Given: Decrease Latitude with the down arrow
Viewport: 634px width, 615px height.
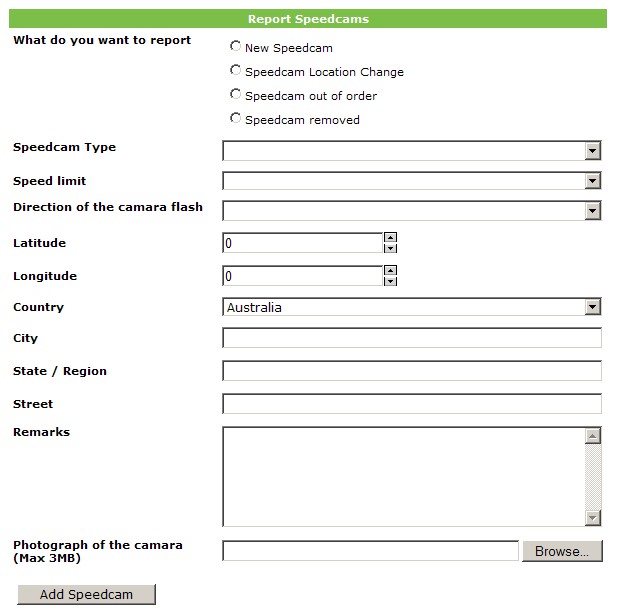Looking at the screenshot, I should 390,248.
